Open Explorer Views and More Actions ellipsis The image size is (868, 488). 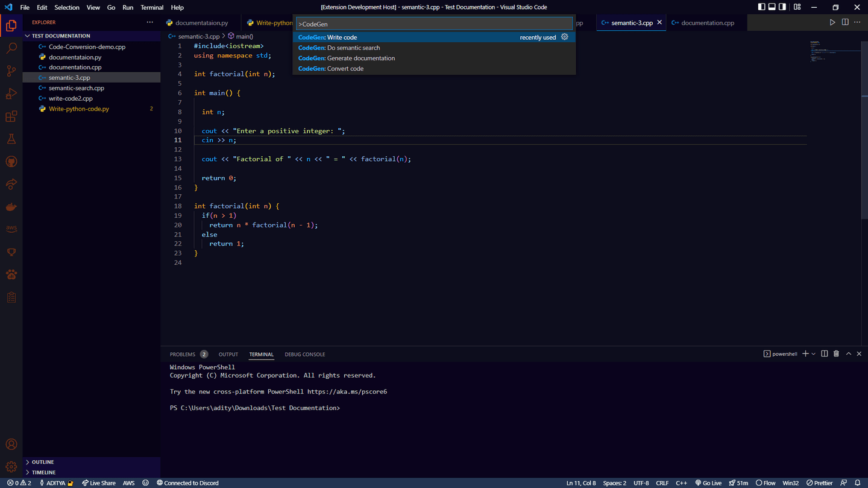pos(149,22)
